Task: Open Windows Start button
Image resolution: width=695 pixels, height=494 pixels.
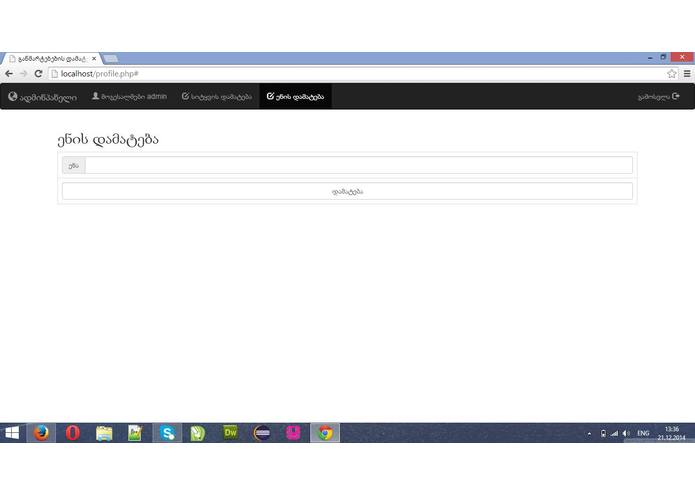Action: [x=12, y=433]
